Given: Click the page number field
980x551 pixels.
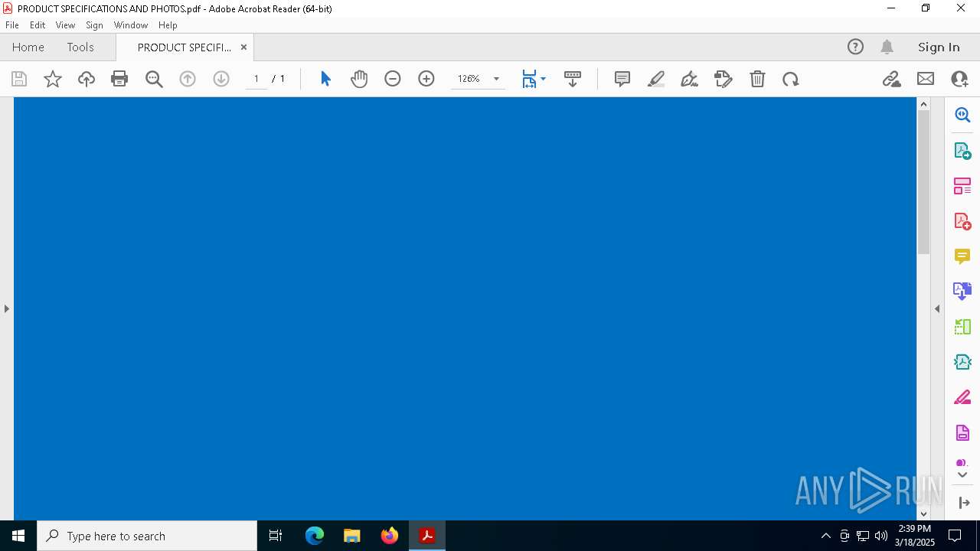Looking at the screenshot, I should coord(256,79).
